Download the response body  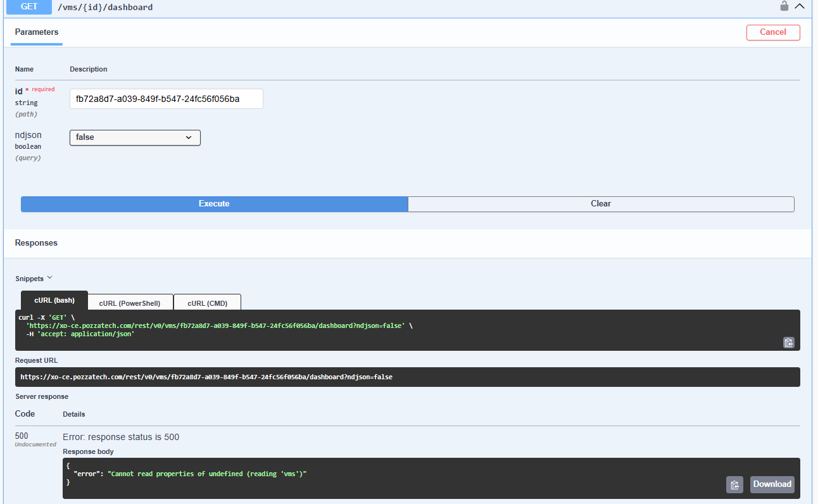coord(772,484)
